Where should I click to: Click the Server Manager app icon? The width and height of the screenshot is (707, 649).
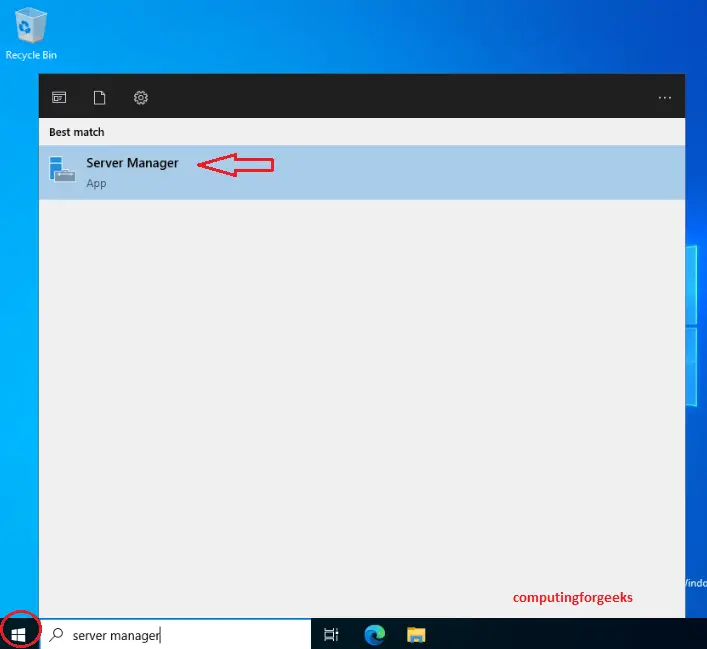(x=62, y=169)
